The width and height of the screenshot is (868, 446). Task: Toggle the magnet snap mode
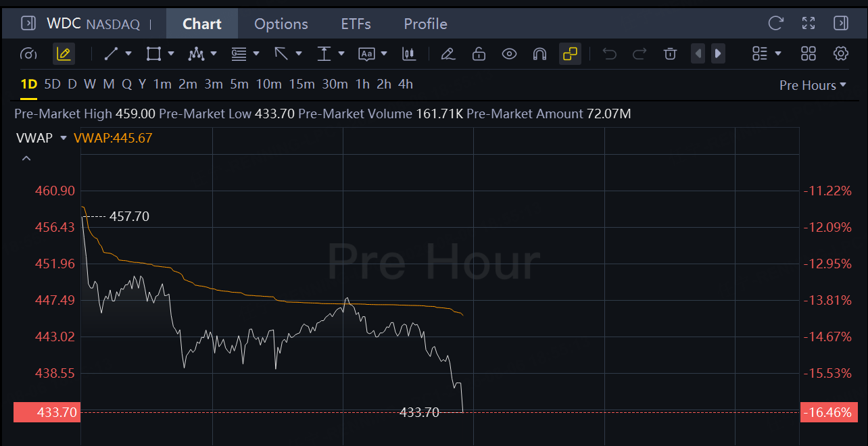tap(539, 53)
